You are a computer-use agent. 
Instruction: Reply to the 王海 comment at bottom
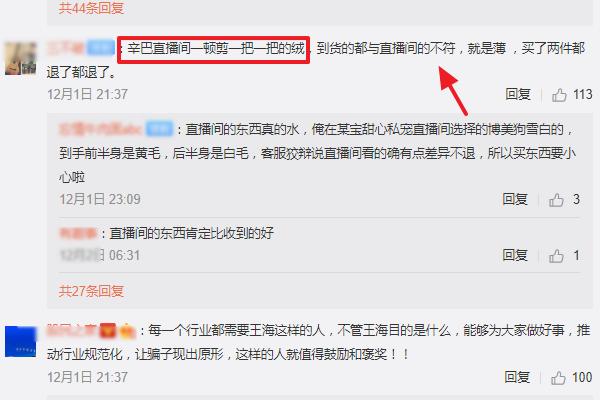coord(517,377)
